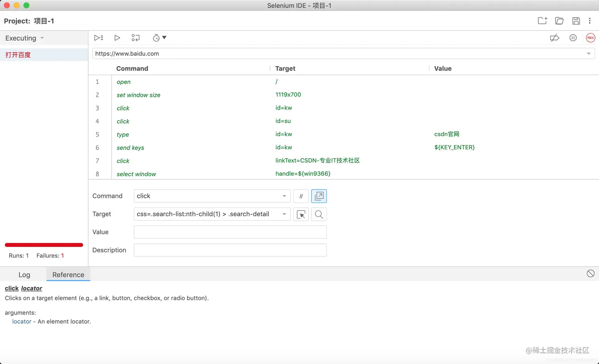
Task: Click the Description input field
Action: coord(230,250)
